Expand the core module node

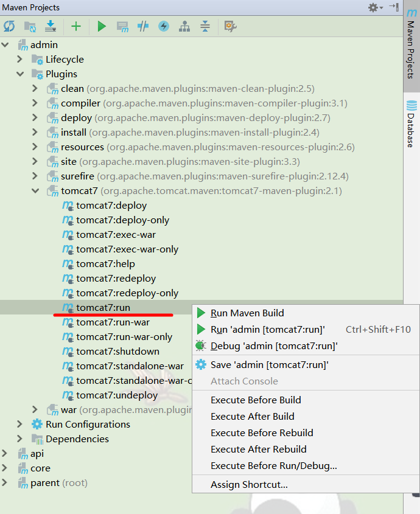click(x=5, y=468)
